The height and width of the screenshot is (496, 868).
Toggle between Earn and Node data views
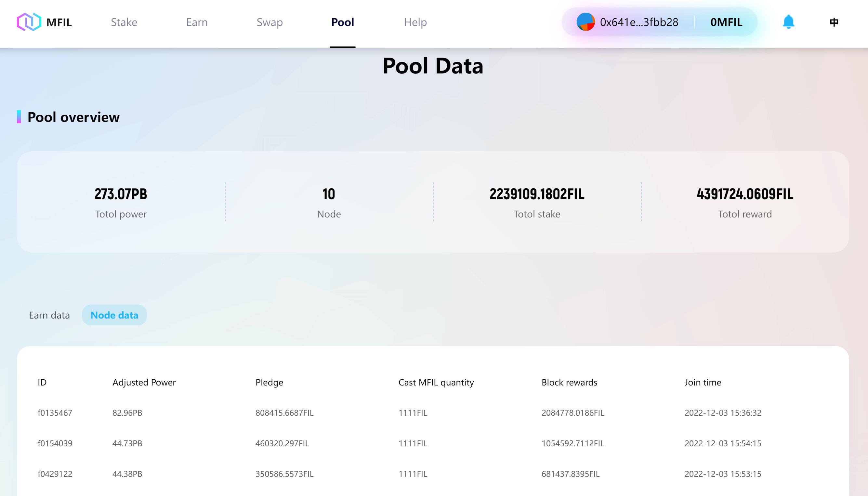[49, 315]
